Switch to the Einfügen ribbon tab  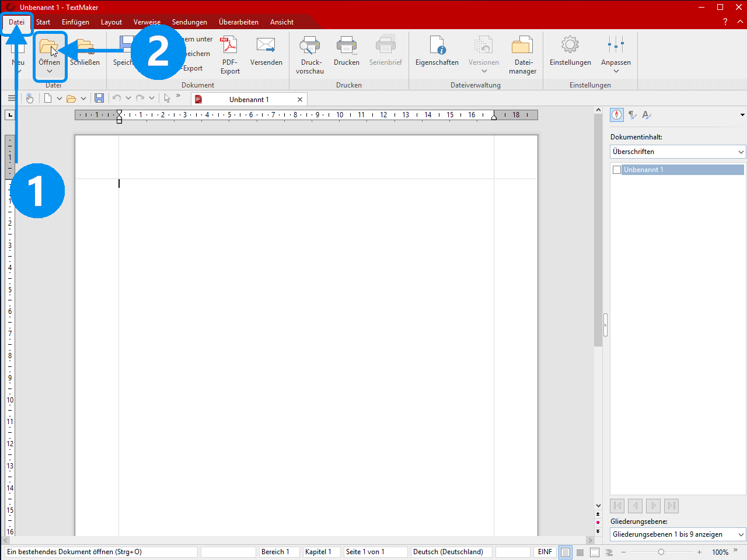tap(76, 22)
